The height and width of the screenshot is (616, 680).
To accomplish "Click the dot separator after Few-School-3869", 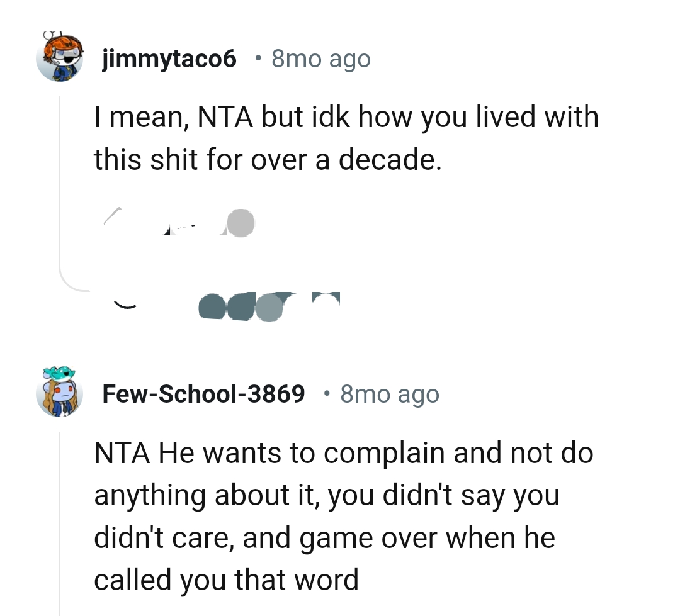I will pyautogui.click(x=326, y=393).
